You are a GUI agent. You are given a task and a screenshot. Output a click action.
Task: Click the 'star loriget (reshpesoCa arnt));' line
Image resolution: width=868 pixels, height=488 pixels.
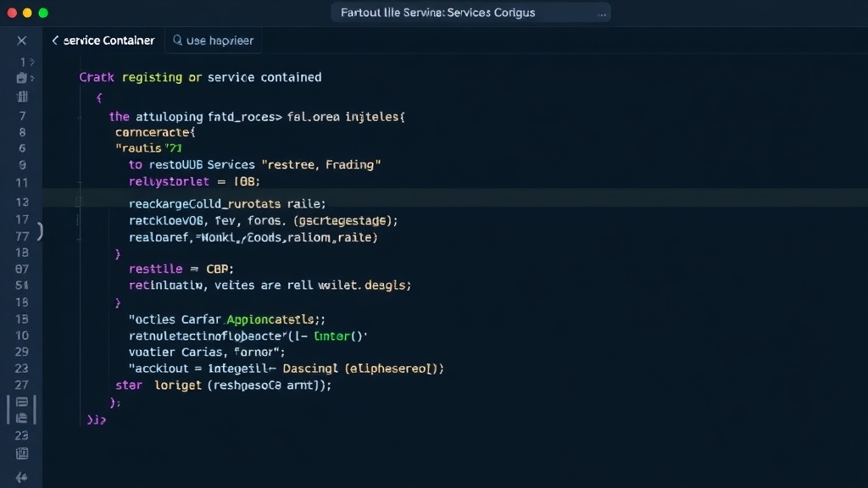click(x=223, y=385)
